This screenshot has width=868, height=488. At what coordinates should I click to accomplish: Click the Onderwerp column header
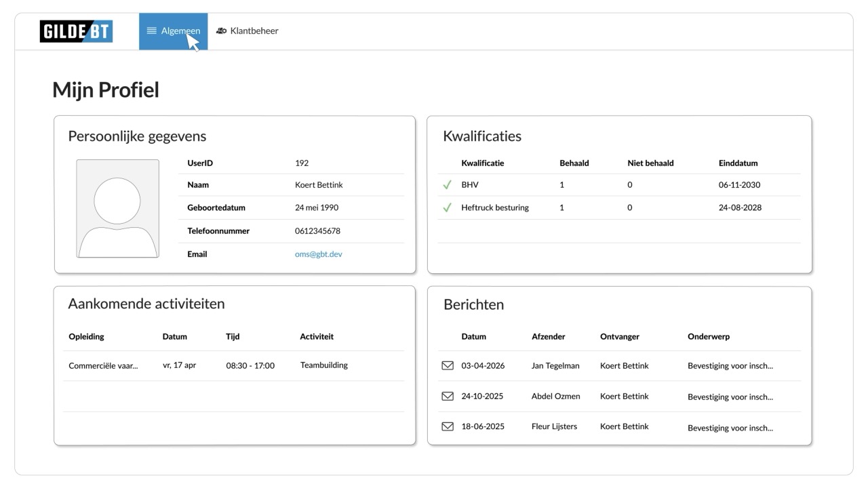[x=709, y=337]
